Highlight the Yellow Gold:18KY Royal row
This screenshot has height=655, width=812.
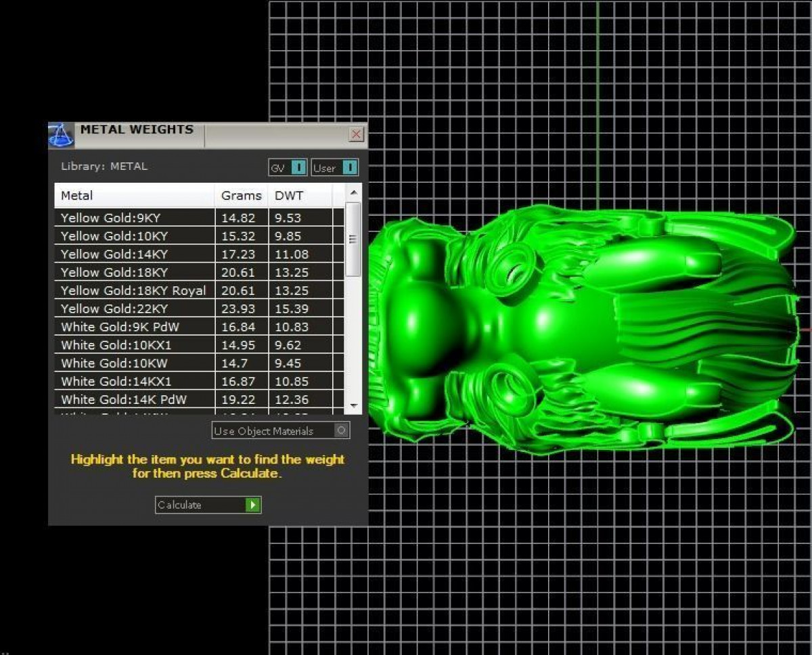(134, 290)
